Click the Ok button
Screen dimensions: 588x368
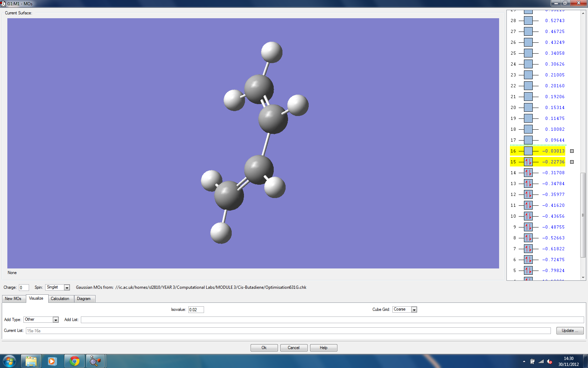point(264,348)
